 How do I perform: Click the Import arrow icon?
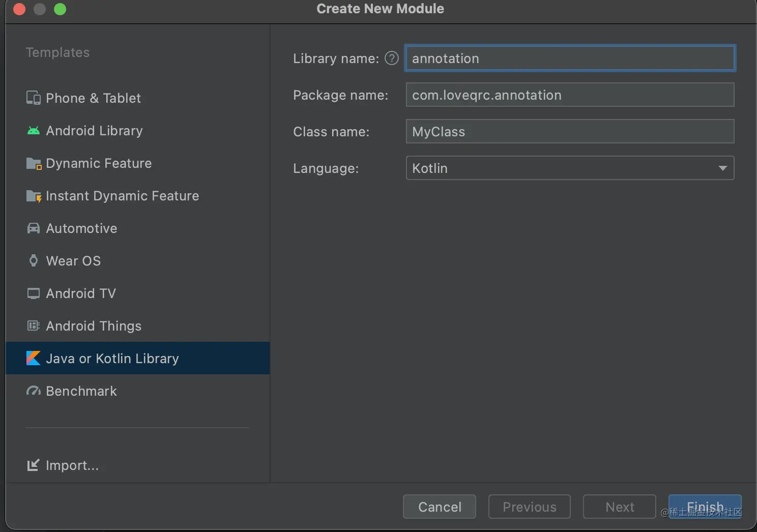[33, 465]
